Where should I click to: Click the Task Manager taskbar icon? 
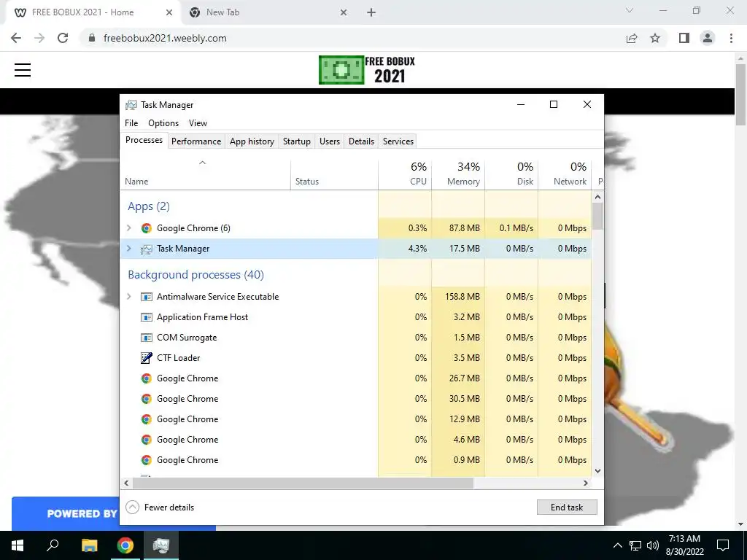pyautogui.click(x=161, y=545)
